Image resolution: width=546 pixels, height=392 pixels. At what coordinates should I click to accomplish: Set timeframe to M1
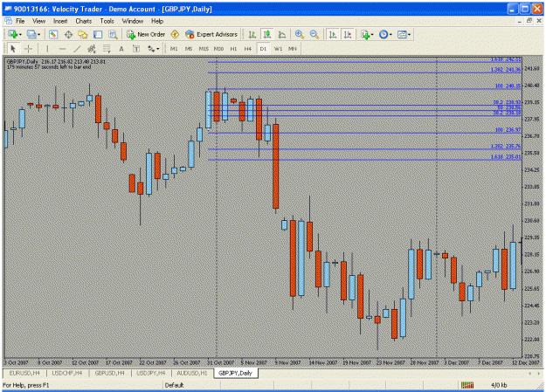point(174,49)
